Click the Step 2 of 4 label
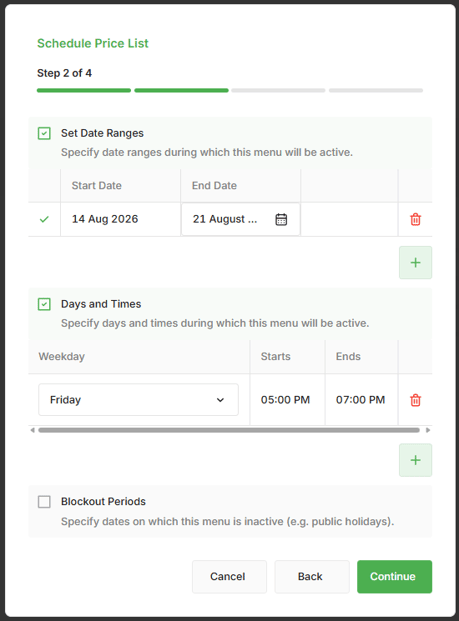The height and width of the screenshot is (621, 459). (64, 73)
